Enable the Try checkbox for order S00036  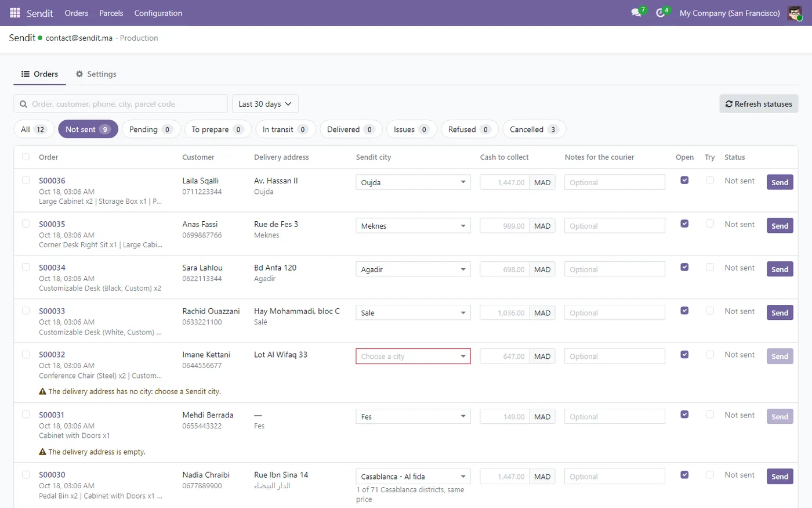(x=710, y=180)
